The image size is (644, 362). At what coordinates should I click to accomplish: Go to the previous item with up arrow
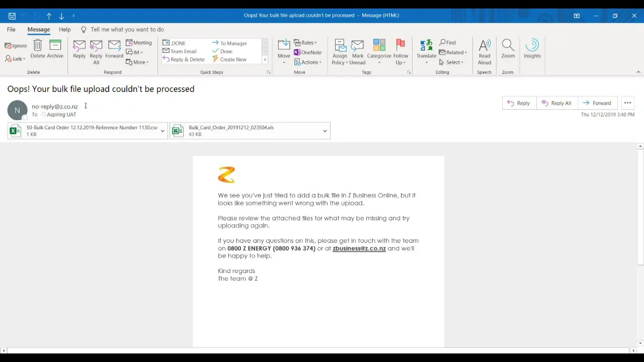pos(49,16)
